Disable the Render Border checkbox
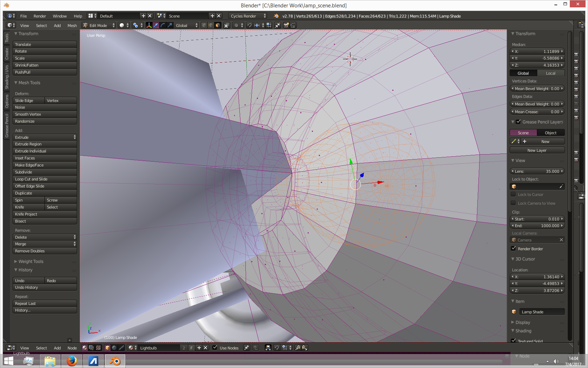588x368 pixels. point(513,248)
